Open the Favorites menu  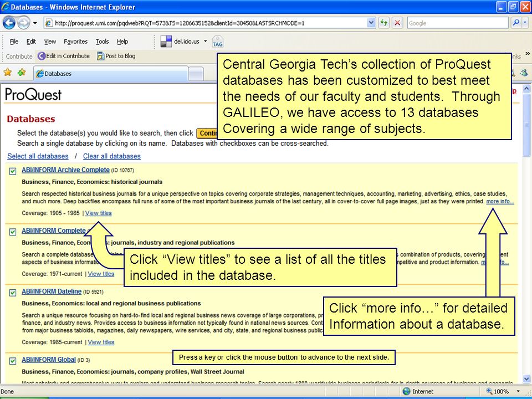pyautogui.click(x=75, y=42)
